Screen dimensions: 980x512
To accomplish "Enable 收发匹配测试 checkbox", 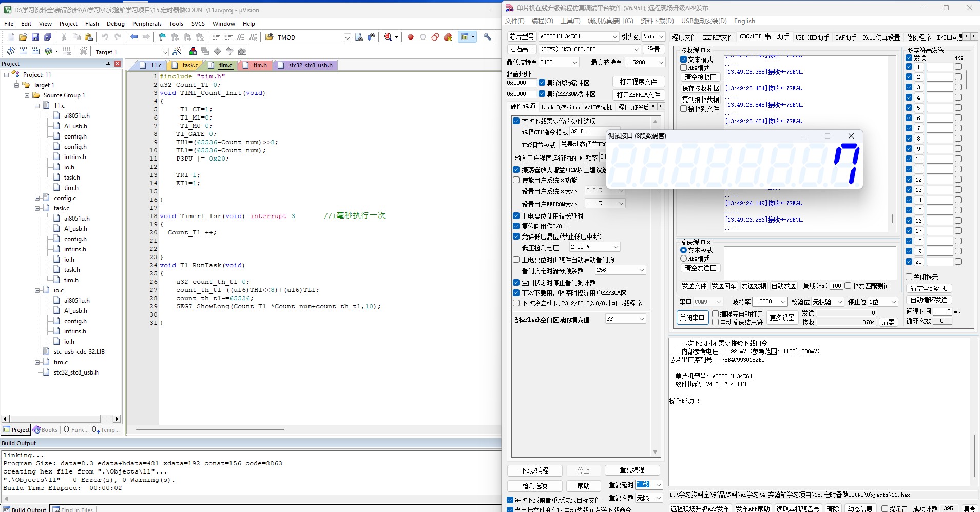I will (848, 286).
